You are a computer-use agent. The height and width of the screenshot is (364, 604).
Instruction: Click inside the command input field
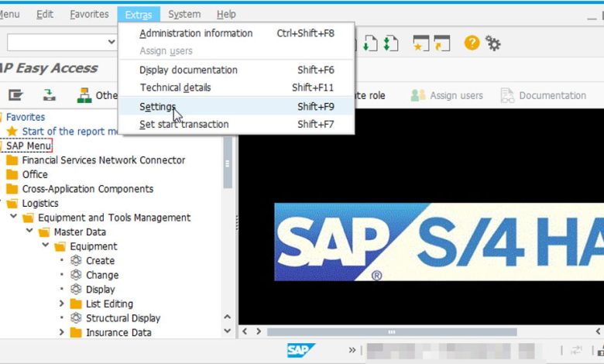[57, 42]
